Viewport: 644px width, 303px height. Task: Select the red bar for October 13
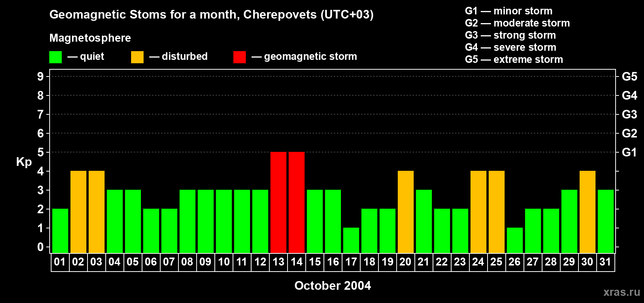(x=278, y=202)
